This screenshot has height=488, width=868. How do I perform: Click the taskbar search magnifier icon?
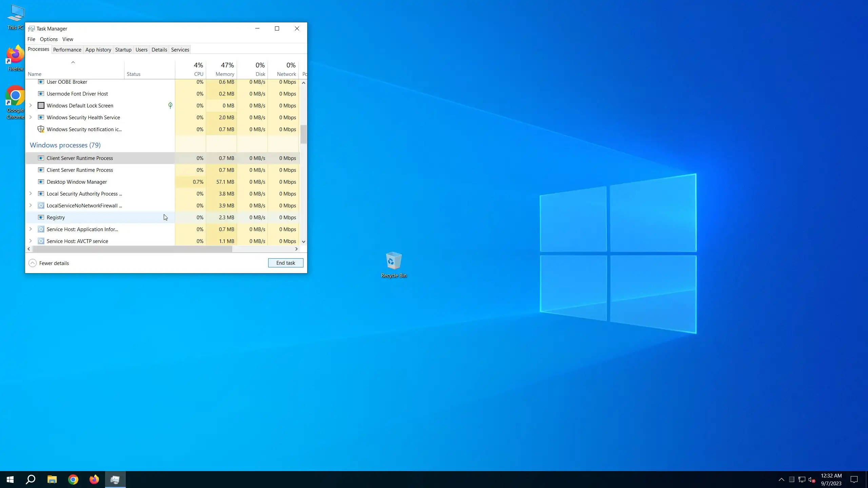click(31, 480)
